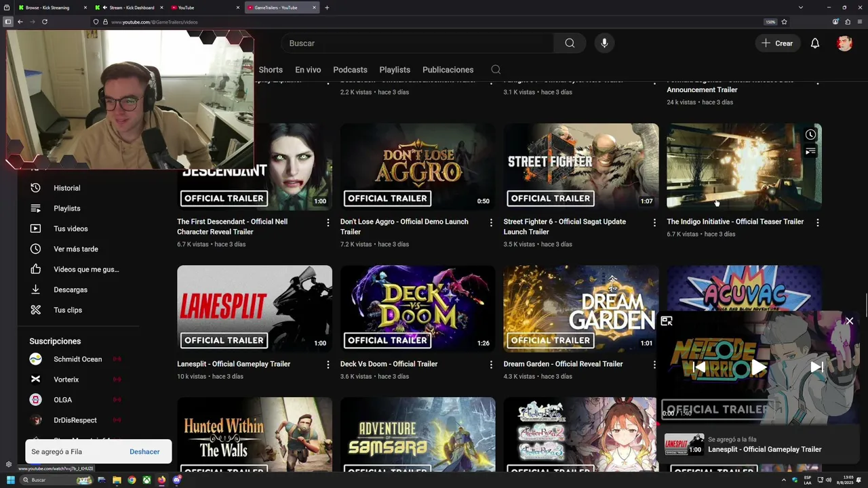Click the Crear button

click(x=777, y=43)
